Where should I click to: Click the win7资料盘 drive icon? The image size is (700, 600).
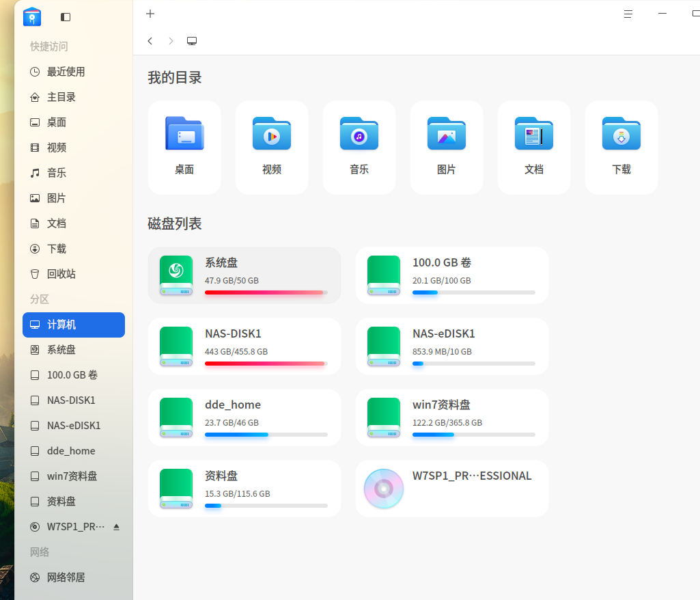click(x=384, y=418)
